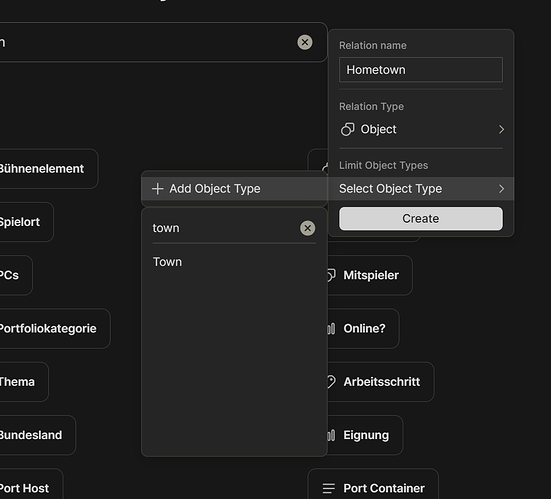Select Town from the object type results
This screenshot has width=551, height=499.
(x=234, y=262)
